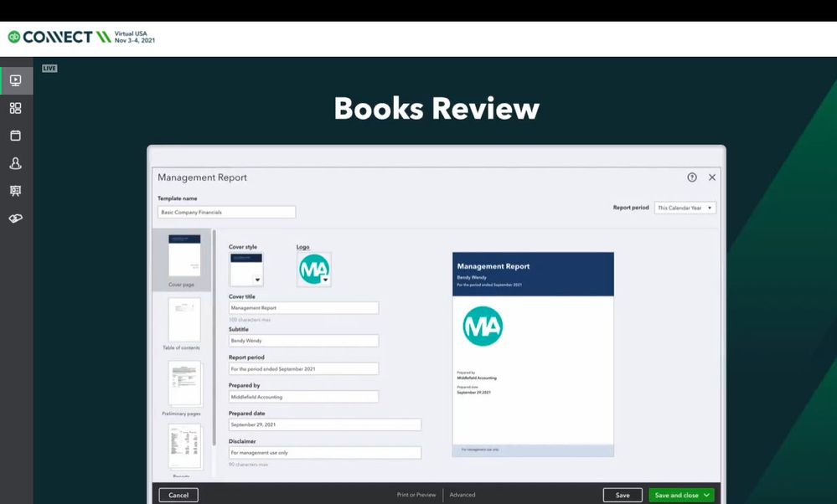Open the handshake icon in sidebar
Screen dimensions: 837x504
[x=15, y=219]
